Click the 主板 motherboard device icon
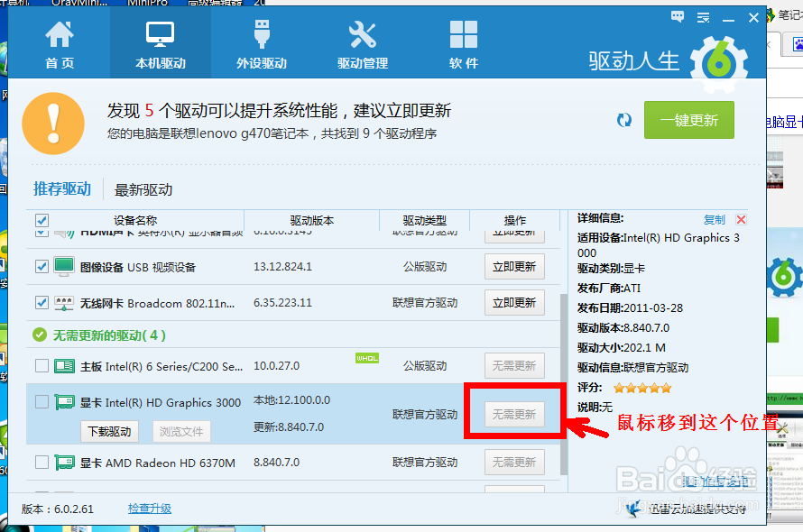This screenshot has height=532, width=803. 64,366
